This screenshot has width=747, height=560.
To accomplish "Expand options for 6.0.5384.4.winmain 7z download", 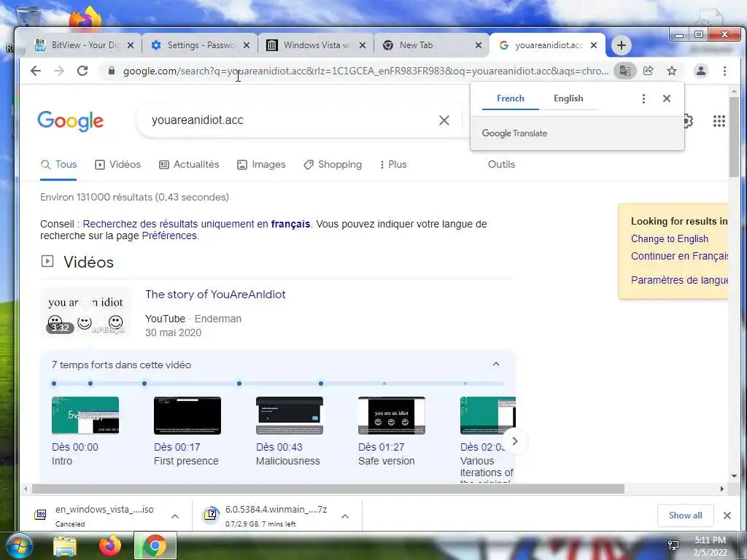I will 345,516.
